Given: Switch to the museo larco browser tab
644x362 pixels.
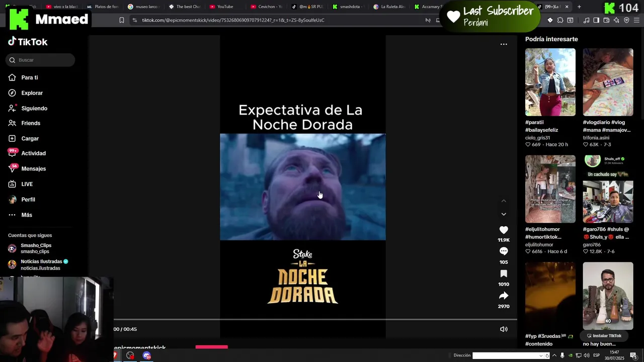Looking at the screenshot, I should coord(143,7).
